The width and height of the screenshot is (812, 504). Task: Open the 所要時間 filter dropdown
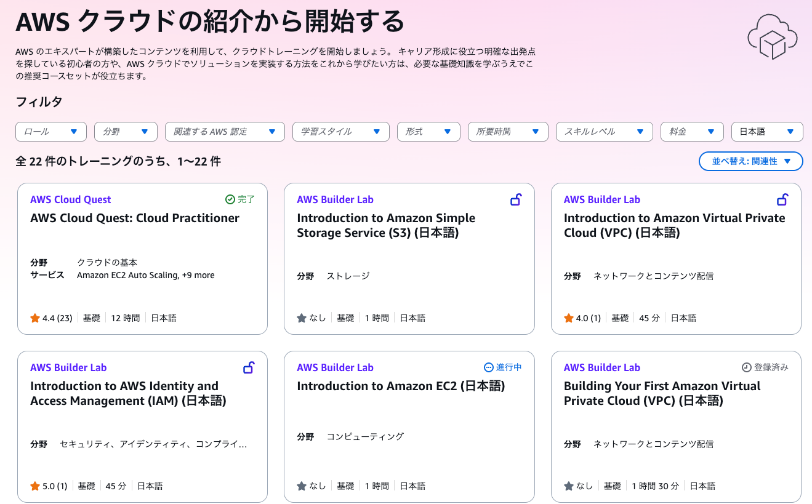click(508, 132)
